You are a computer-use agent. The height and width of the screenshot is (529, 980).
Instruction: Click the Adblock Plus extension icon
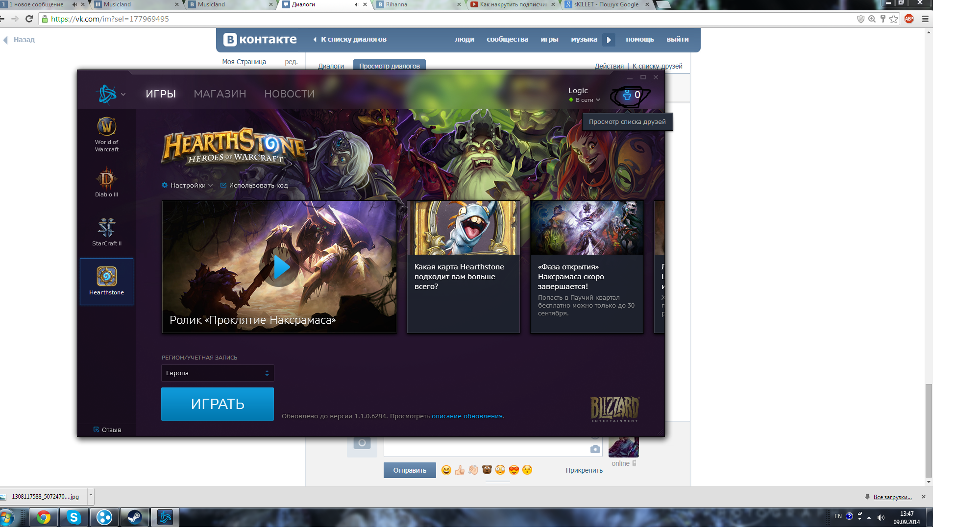909,19
